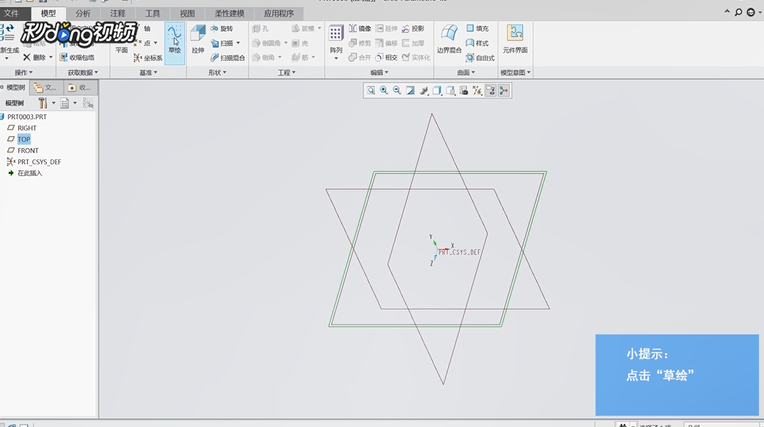This screenshot has height=427, width=764.
Task: Open the datum display filters icon
Action: 477,91
